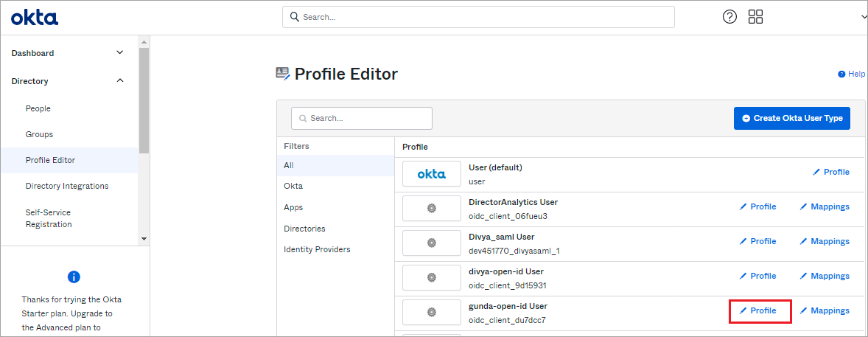Open Groups in the sidebar
The height and width of the screenshot is (337, 868).
[39, 134]
